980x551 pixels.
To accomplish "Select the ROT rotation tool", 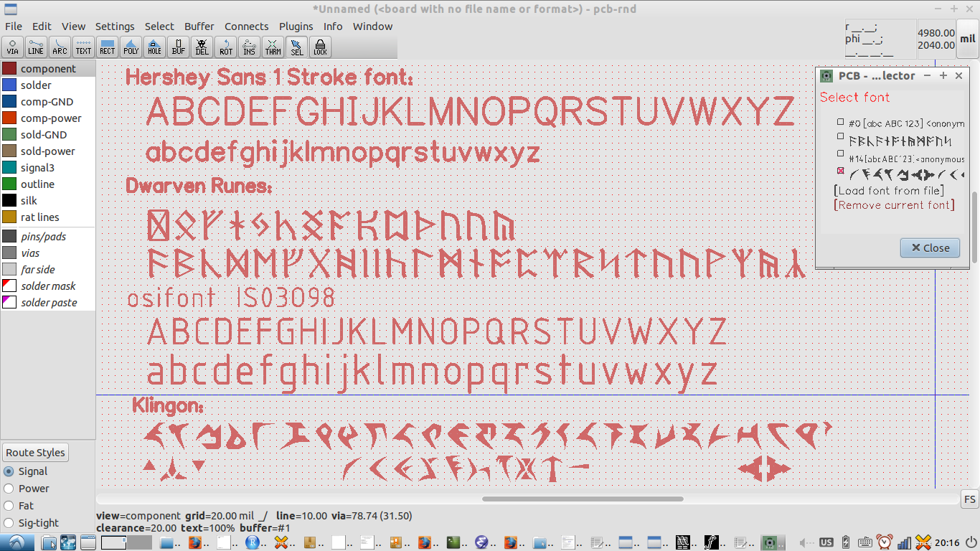I will pyautogui.click(x=225, y=47).
